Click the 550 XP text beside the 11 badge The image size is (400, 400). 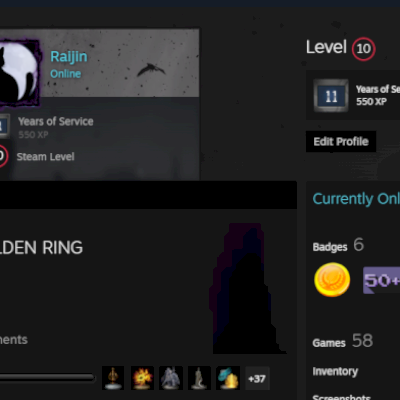(x=371, y=101)
